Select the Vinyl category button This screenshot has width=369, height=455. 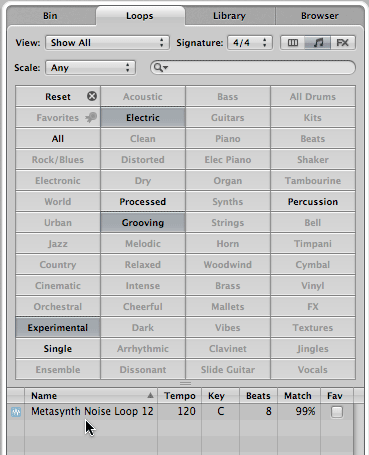313,285
